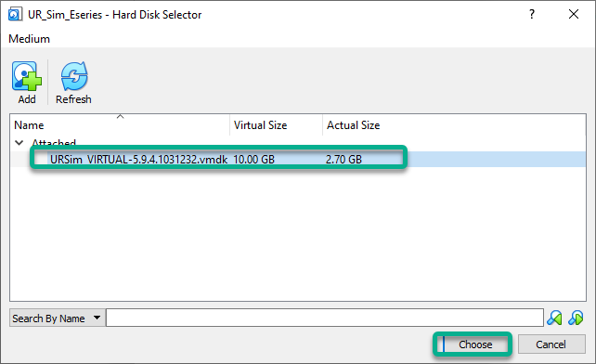Open the Search By Name dropdown
This screenshot has height=364, width=596.
point(57,318)
